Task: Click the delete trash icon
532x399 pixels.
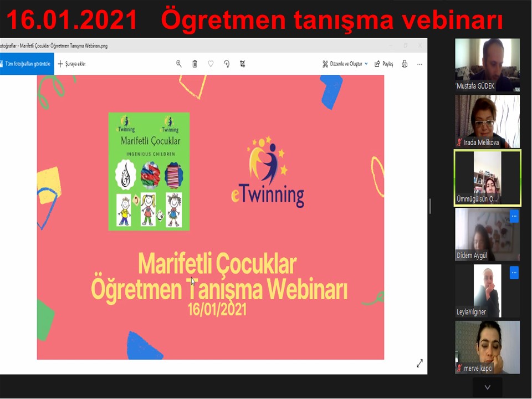Action: coord(195,64)
